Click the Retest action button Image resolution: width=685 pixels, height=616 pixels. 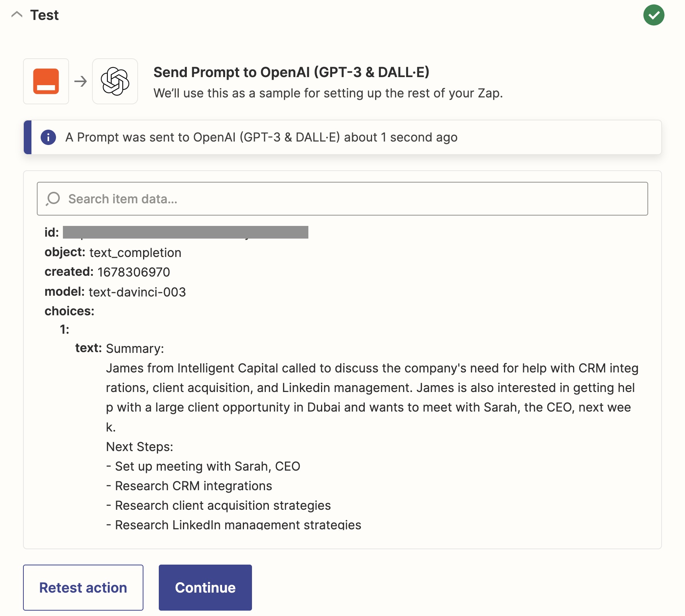tap(83, 587)
